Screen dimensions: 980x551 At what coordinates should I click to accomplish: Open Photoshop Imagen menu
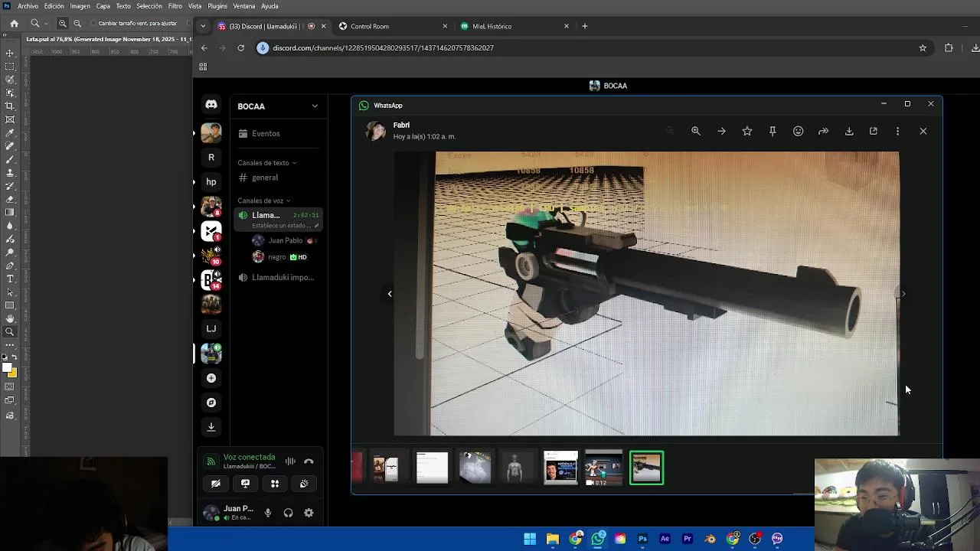point(80,6)
